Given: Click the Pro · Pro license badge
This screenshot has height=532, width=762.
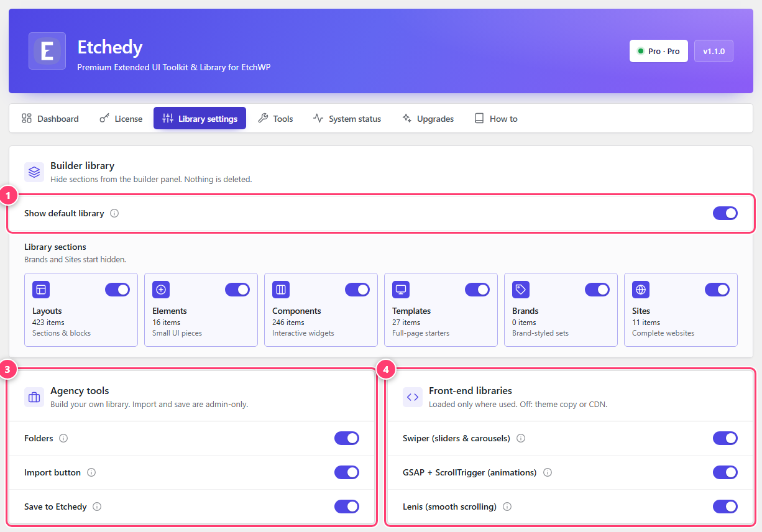Looking at the screenshot, I should [x=659, y=51].
